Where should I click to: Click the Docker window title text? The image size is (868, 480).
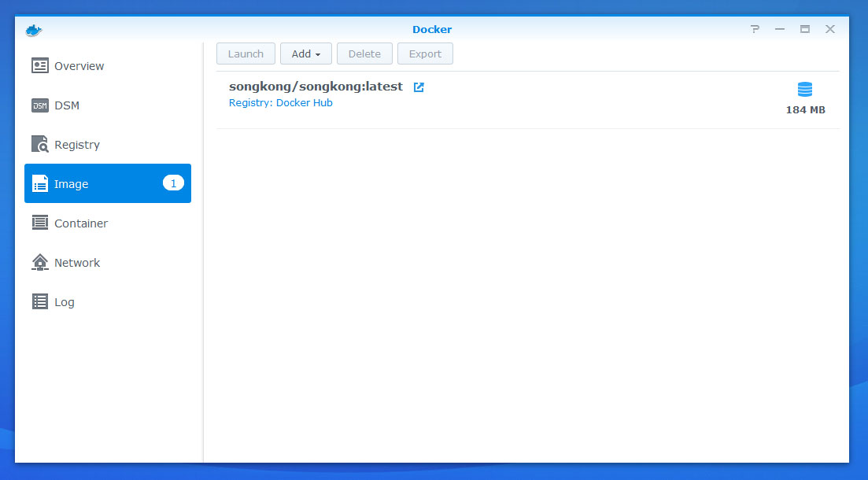432,29
